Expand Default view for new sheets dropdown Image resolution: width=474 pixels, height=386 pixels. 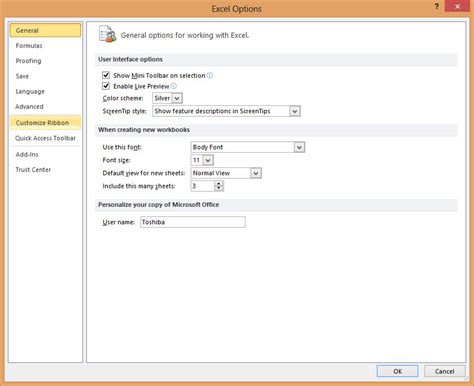256,173
